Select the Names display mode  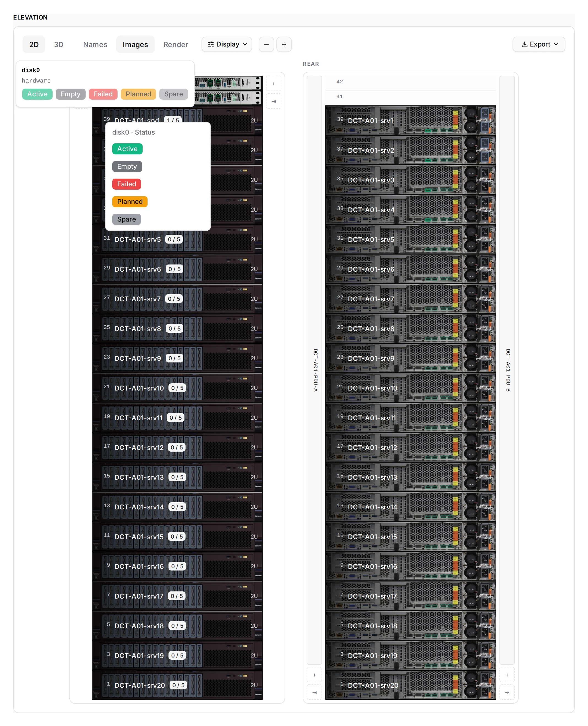coord(95,44)
